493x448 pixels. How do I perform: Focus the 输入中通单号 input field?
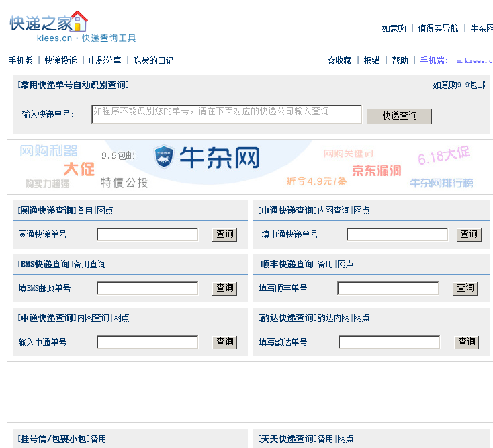tap(148, 342)
